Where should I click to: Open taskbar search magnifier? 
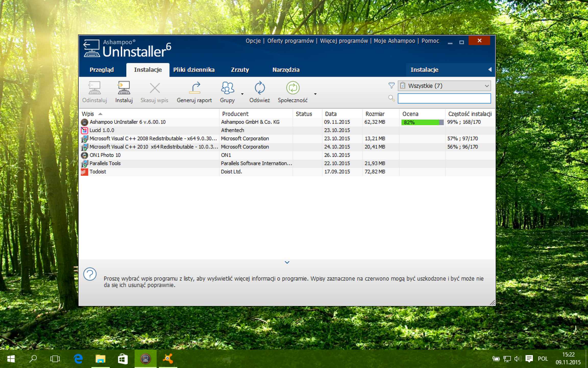coord(33,359)
